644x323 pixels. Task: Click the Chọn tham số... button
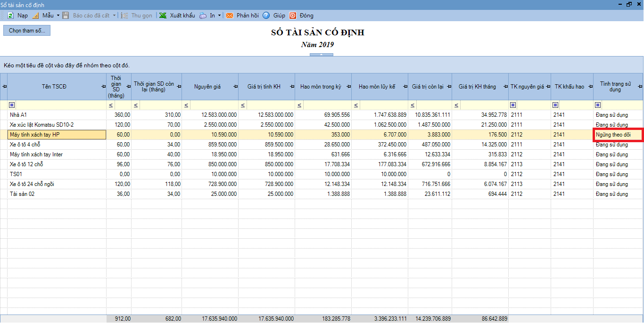[x=27, y=31]
